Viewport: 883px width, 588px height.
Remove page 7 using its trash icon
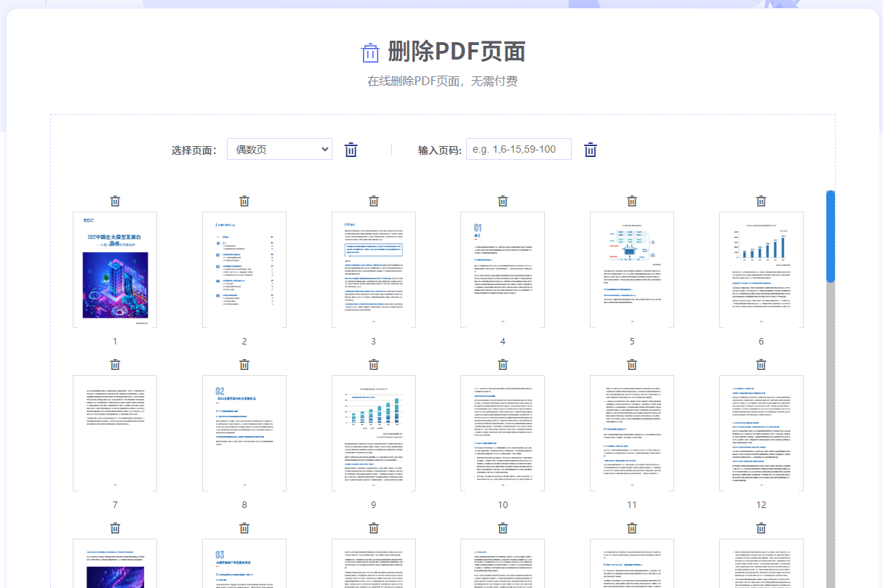click(114, 364)
